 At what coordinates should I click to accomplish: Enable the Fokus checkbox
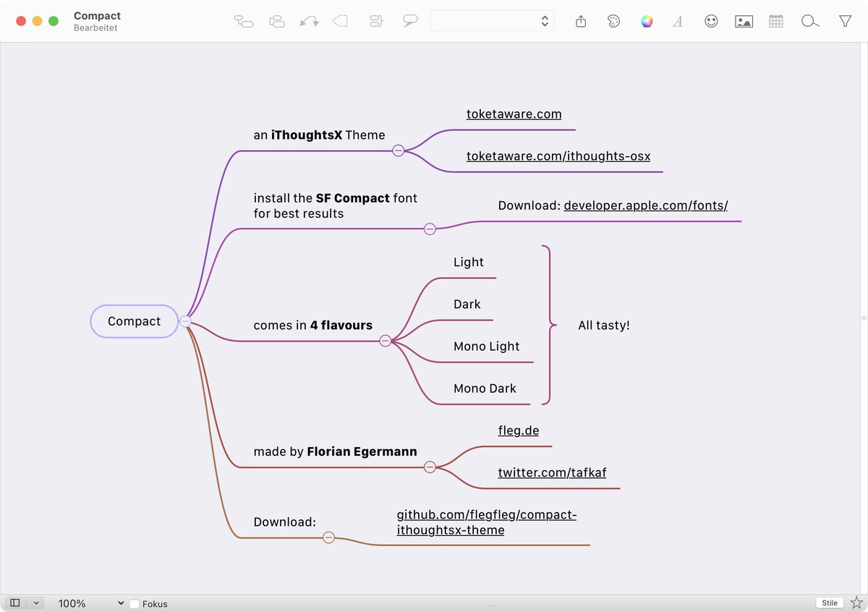[x=135, y=604]
